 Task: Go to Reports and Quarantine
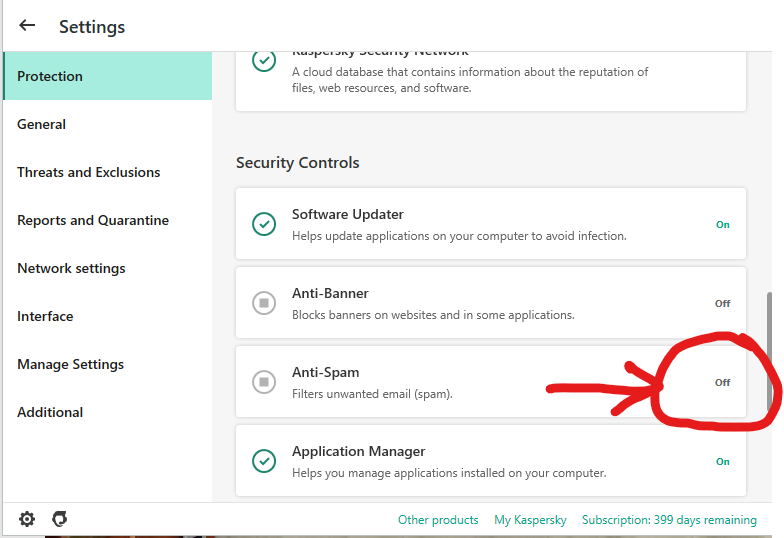(x=93, y=220)
